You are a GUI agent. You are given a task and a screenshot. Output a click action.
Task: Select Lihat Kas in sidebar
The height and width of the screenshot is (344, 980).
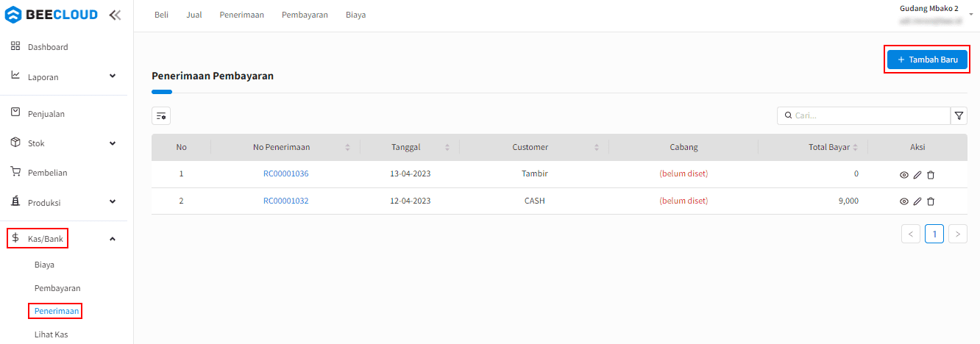click(x=52, y=335)
